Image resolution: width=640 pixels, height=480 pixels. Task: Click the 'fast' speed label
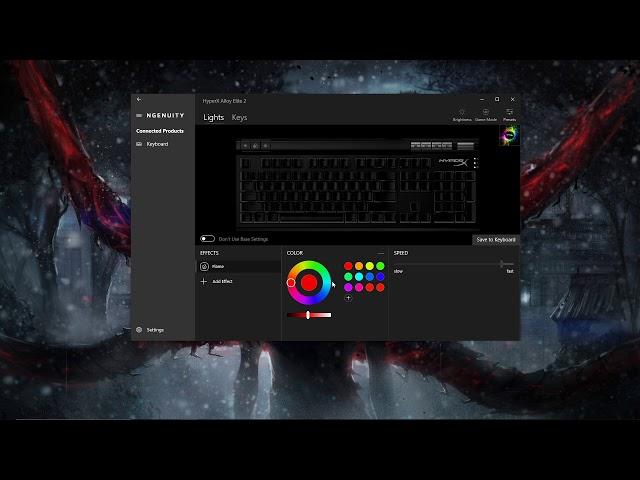[x=510, y=271]
